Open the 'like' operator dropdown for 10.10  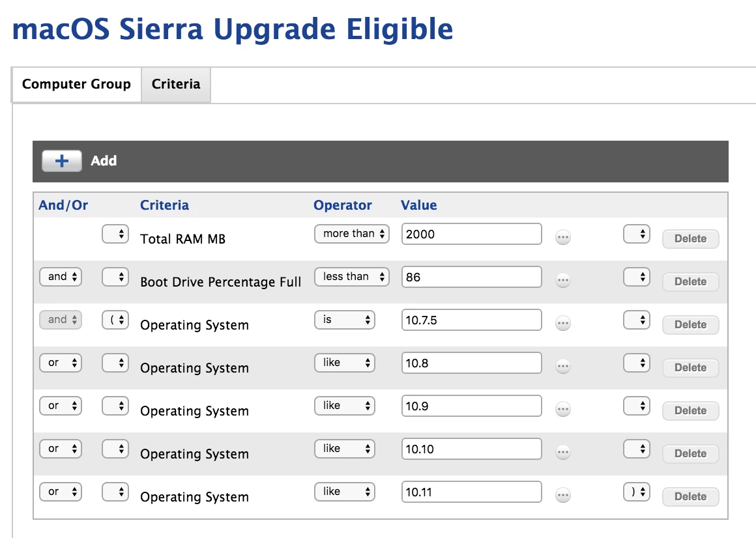[x=345, y=449]
